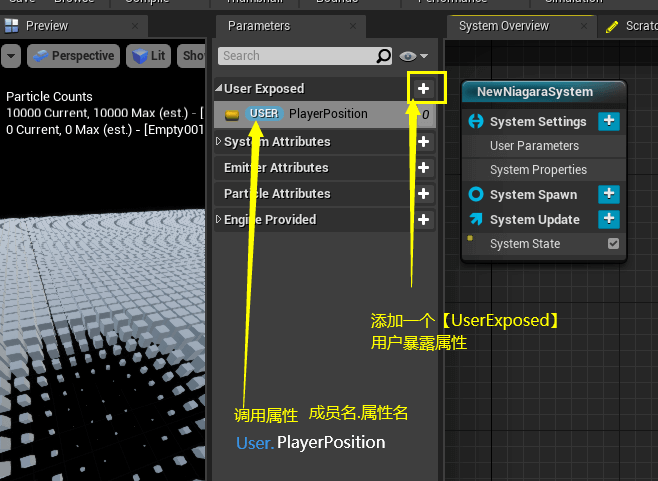
Task: Toggle the System State checkbox
Action: 613,243
